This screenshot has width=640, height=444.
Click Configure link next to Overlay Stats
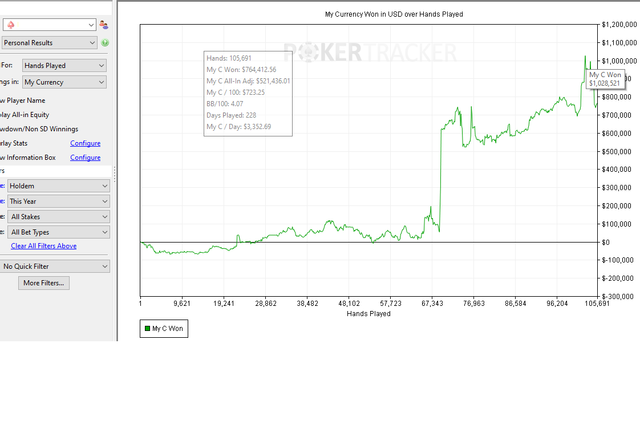85,144
